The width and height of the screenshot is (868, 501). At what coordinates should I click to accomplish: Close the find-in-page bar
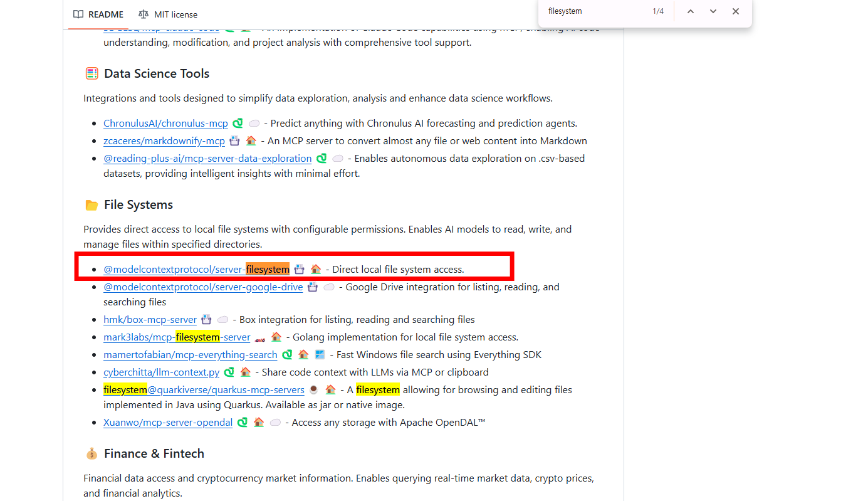pos(736,11)
